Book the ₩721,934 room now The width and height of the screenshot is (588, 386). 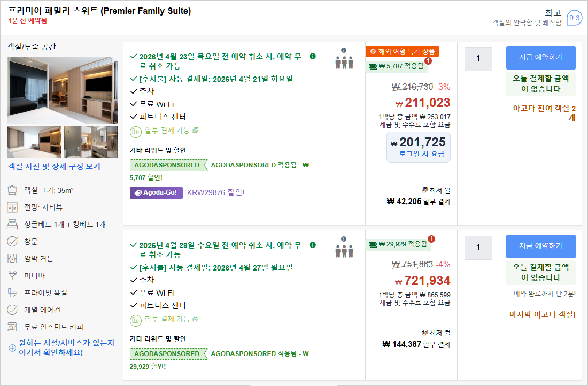click(x=540, y=246)
